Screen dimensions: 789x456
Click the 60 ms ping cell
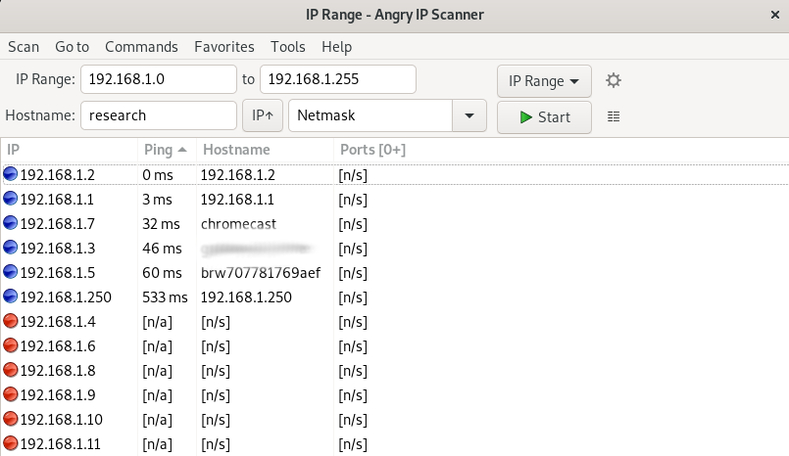162,272
